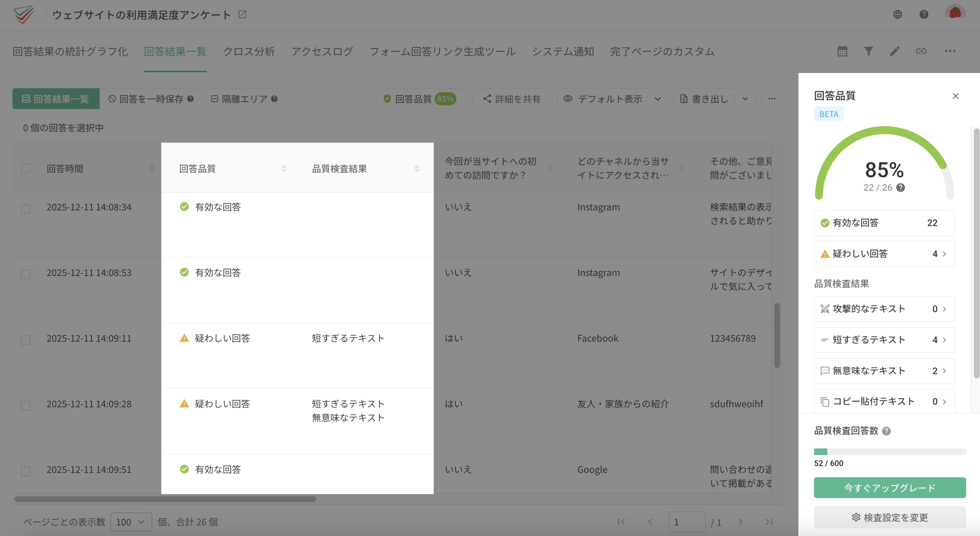Viewport: 980px width, 536px height.
Task: Click the funnel filter icon
Action: 868,51
